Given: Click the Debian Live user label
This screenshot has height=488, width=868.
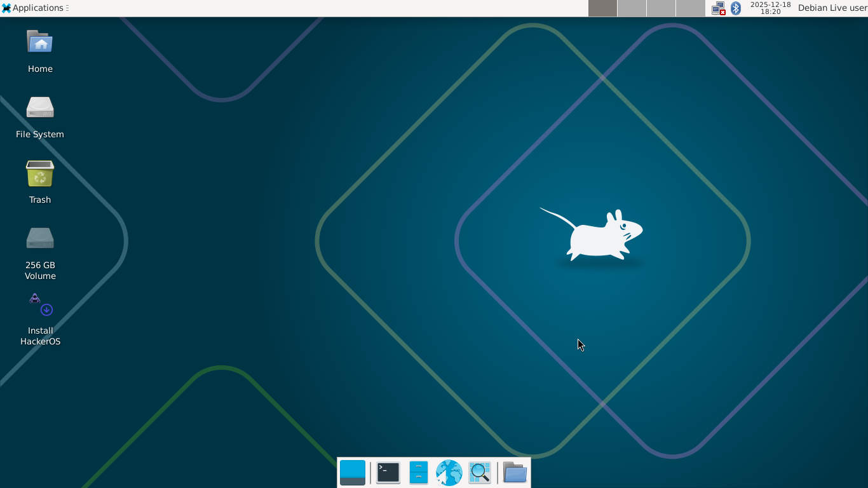Looking at the screenshot, I should (831, 8).
